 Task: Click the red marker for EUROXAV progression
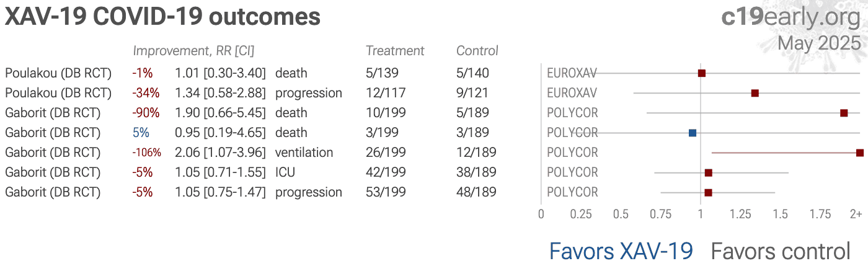(755, 93)
